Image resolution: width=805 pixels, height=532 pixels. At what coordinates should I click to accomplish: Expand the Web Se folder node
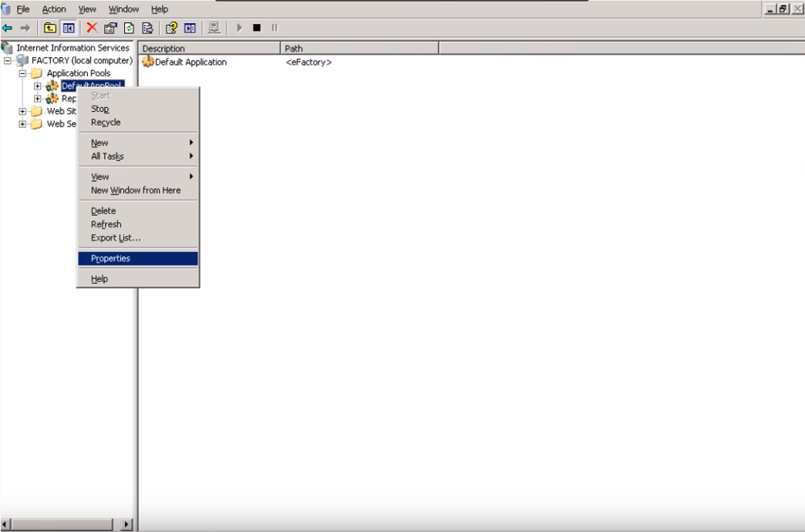[22, 124]
